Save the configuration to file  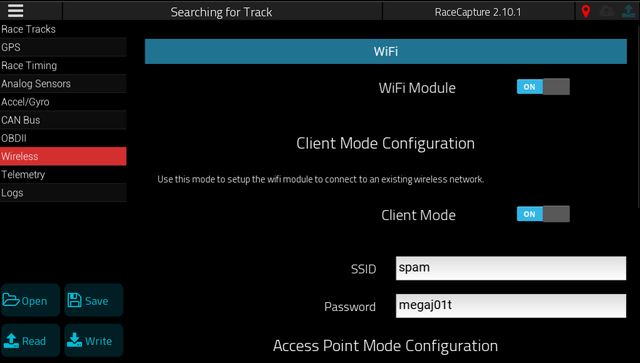point(93,300)
